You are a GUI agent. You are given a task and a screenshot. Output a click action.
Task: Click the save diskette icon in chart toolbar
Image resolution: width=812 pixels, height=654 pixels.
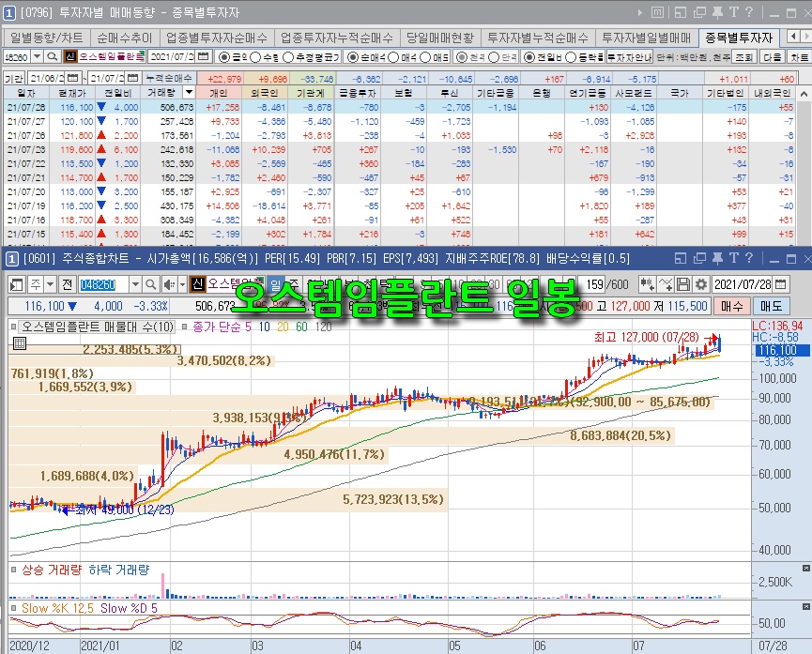(683, 283)
